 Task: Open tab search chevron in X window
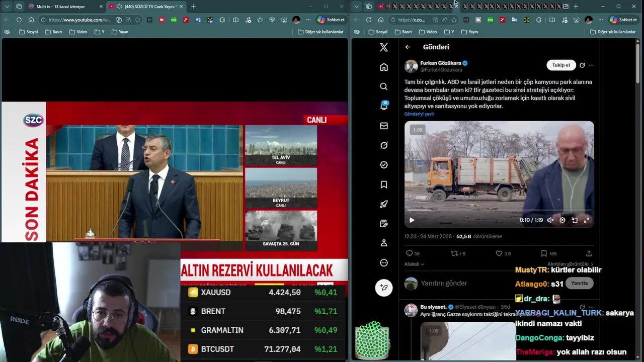pyautogui.click(x=357, y=7)
